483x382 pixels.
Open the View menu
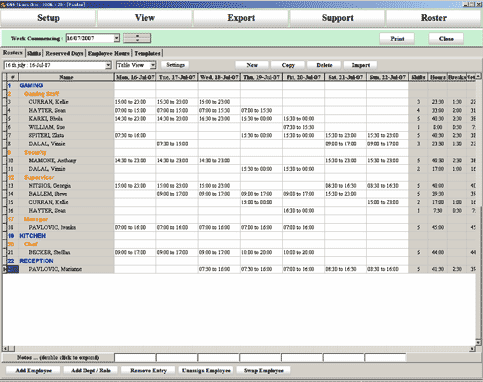[145, 18]
